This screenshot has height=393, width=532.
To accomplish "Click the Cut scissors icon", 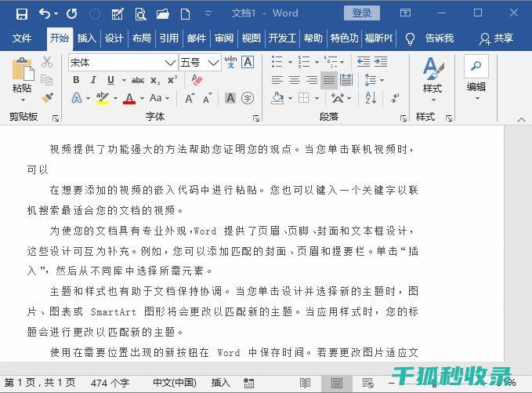I will [47, 62].
